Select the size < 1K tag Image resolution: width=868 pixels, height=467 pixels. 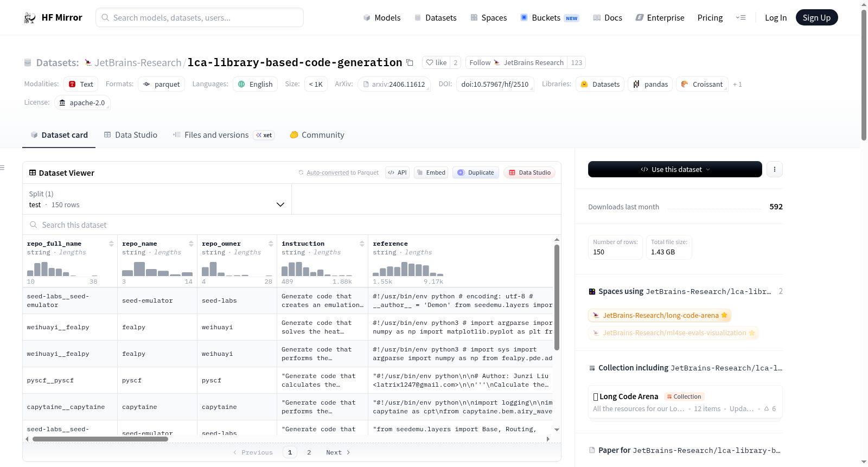click(x=316, y=84)
